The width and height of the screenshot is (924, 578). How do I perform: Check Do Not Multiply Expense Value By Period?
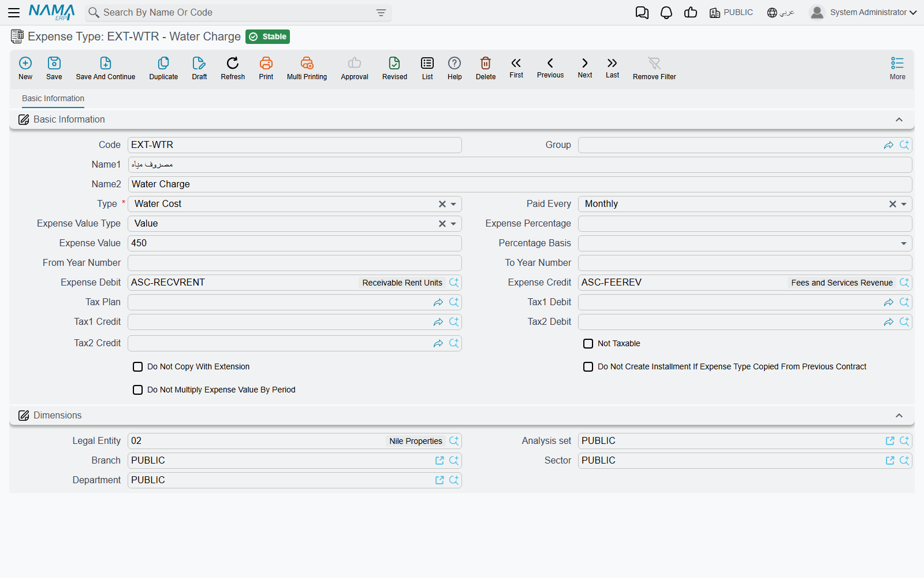click(x=138, y=390)
